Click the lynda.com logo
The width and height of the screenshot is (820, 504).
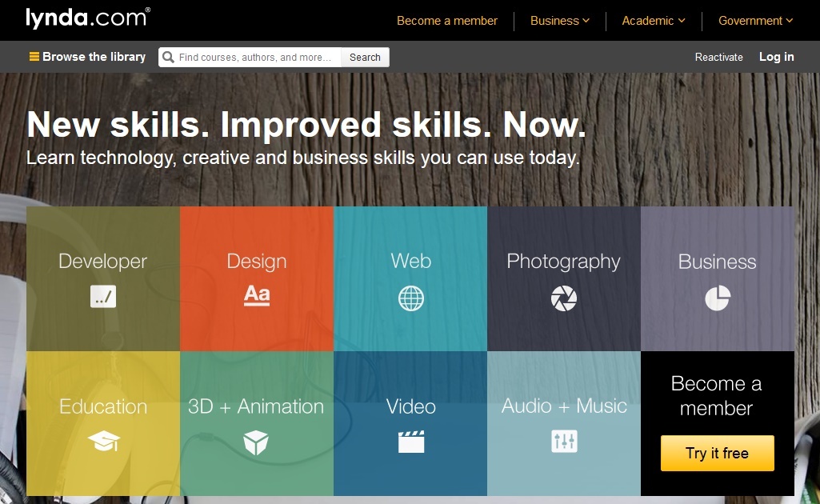(x=88, y=18)
